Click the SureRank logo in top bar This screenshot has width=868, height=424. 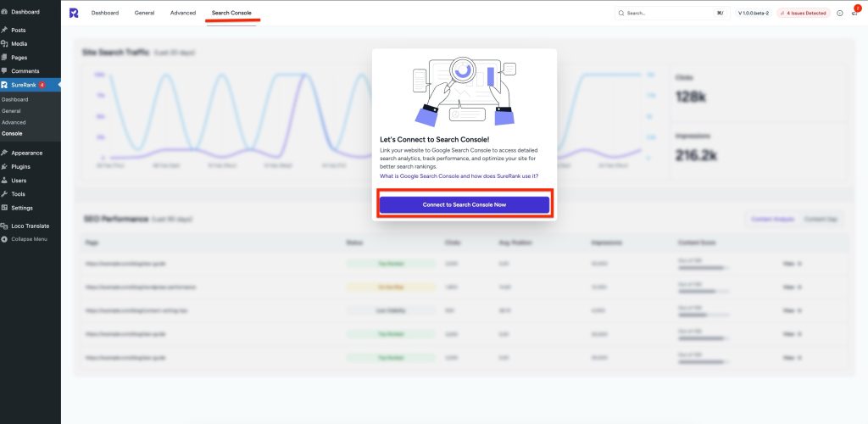74,13
